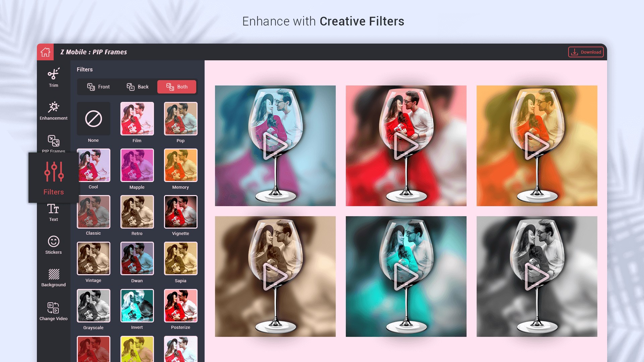The height and width of the screenshot is (362, 644).
Task: Pick the Grayscale filter thumbnail
Action: click(94, 306)
